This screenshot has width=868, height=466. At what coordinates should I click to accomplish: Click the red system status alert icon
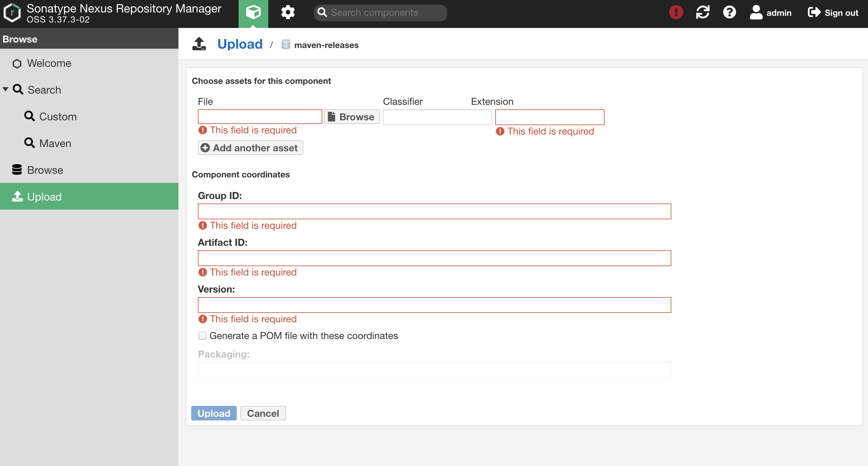[676, 13]
